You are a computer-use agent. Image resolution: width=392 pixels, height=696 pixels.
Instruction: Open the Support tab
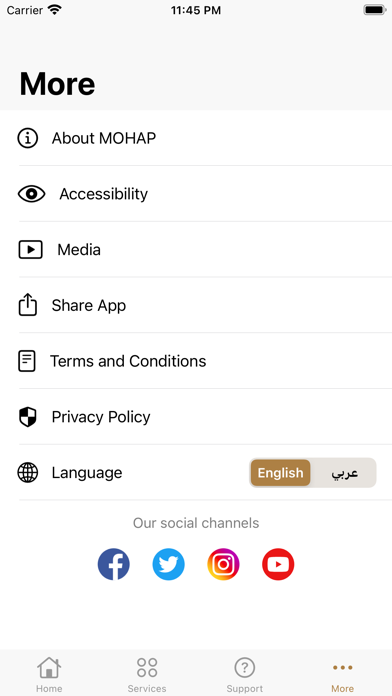tap(245, 675)
